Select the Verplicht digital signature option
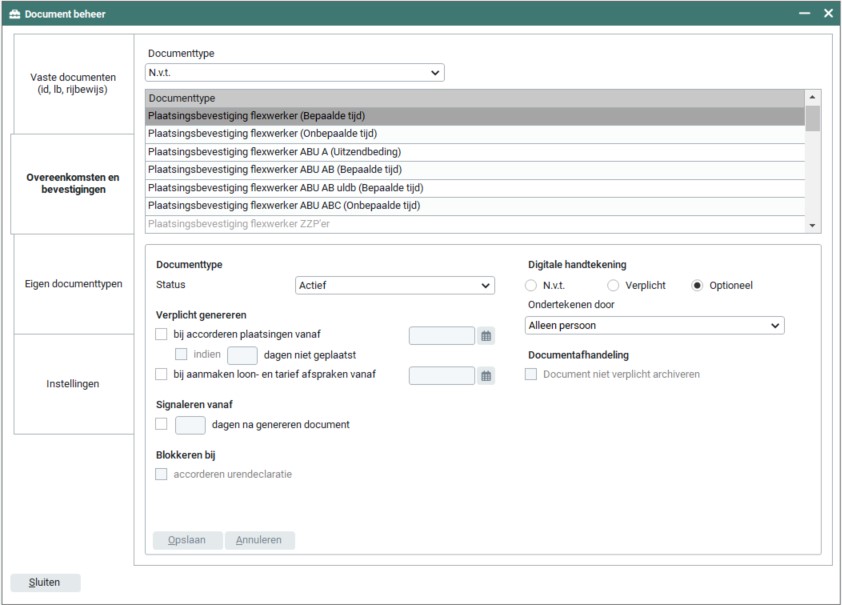This screenshot has width=842, height=605. [x=614, y=285]
